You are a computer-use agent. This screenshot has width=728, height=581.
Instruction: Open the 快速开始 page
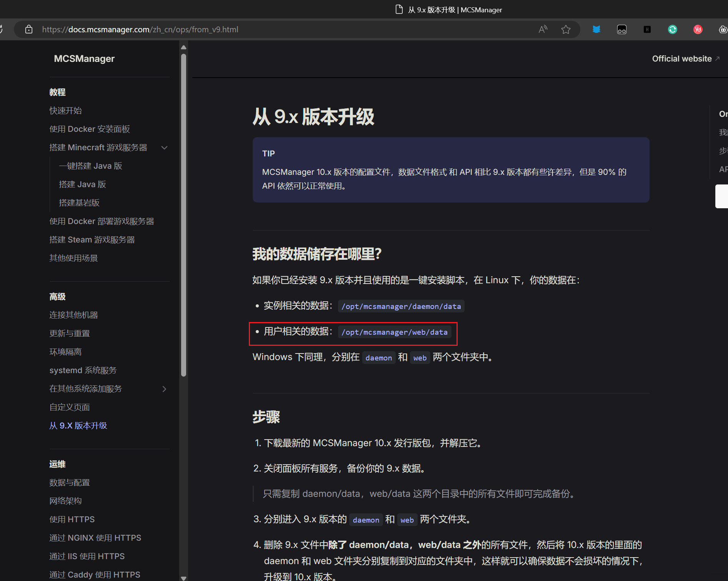click(x=65, y=110)
